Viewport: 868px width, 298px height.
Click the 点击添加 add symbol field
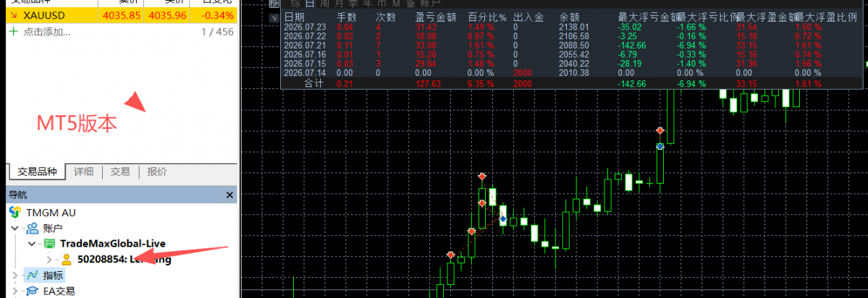click(x=46, y=32)
